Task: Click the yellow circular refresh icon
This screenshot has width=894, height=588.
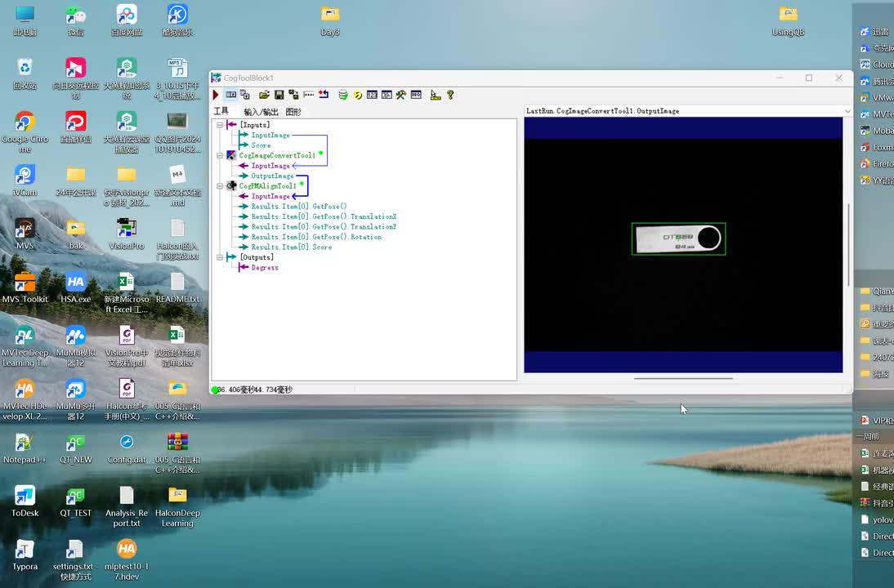Action: pyautogui.click(x=357, y=96)
